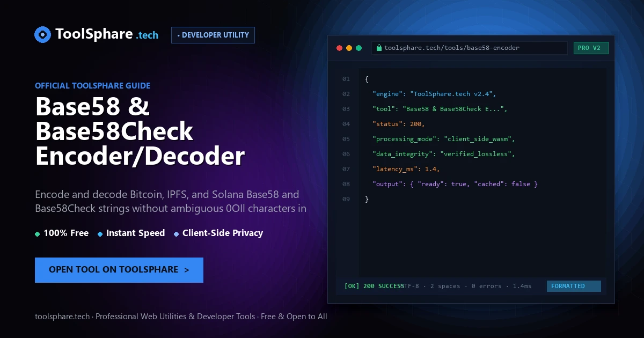Click the ToolSphare circular logo icon
644x338 pixels.
42,35
